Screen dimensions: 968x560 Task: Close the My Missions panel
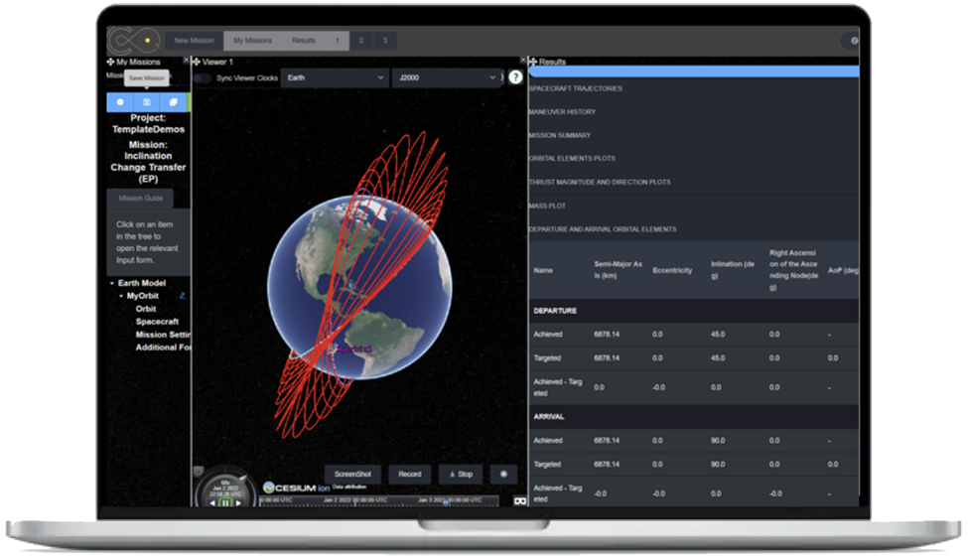coord(185,61)
